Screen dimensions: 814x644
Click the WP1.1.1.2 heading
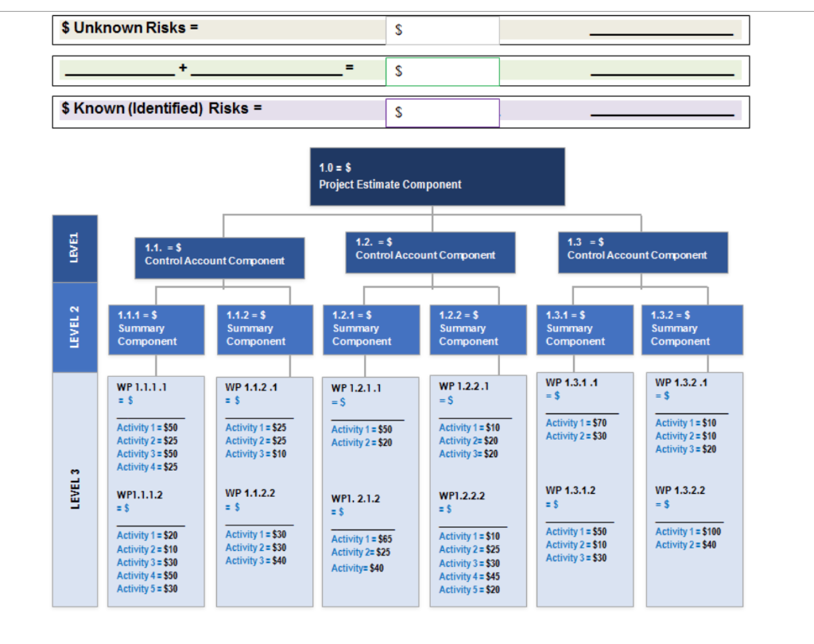140,495
